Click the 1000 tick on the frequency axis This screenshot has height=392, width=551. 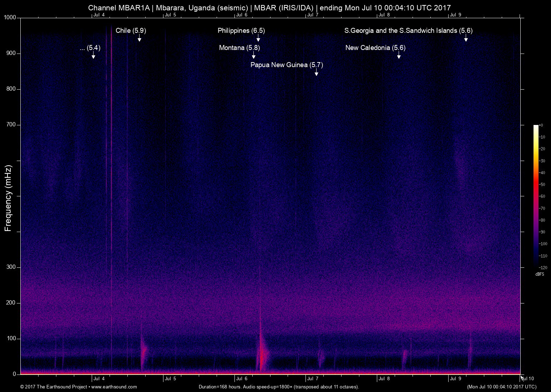click(x=10, y=17)
